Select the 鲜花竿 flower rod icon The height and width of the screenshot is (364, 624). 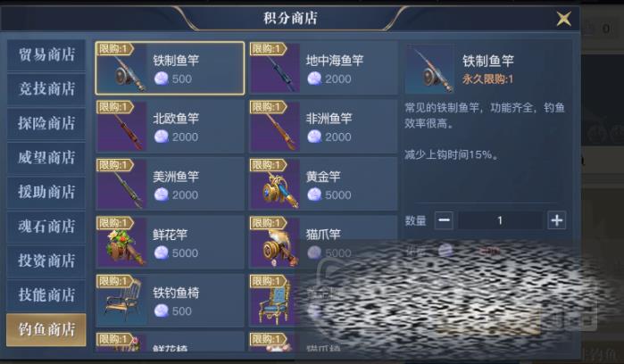click(121, 243)
